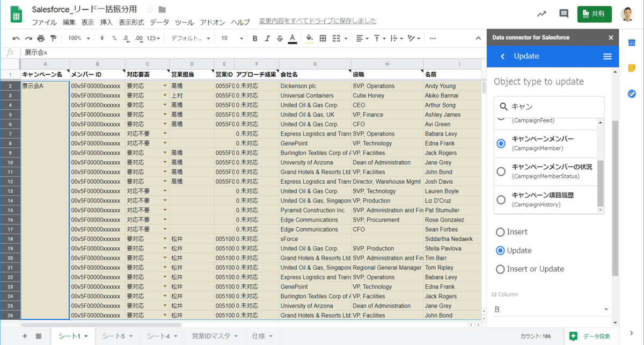This screenshot has width=644, height=345.
Task: Select the キャンペーンメンバー radio option
Action: tap(501, 143)
